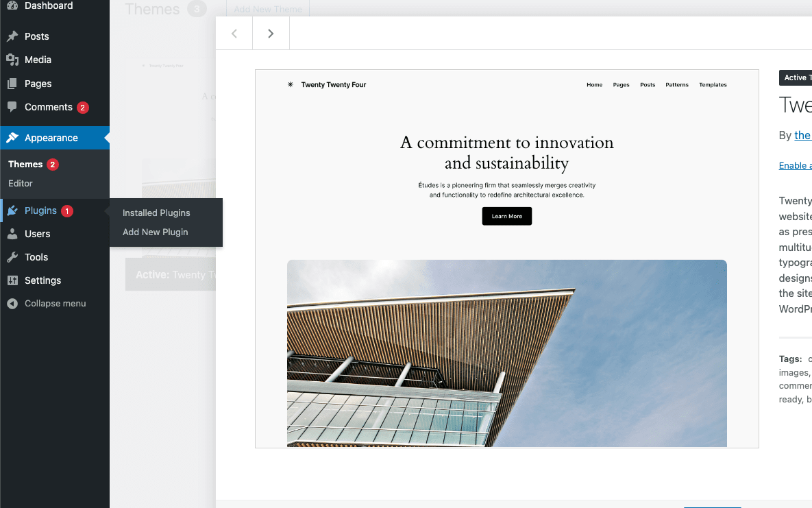Click the Twenty Twenty Four preview screenshot
The height and width of the screenshot is (508, 812).
tap(507, 258)
